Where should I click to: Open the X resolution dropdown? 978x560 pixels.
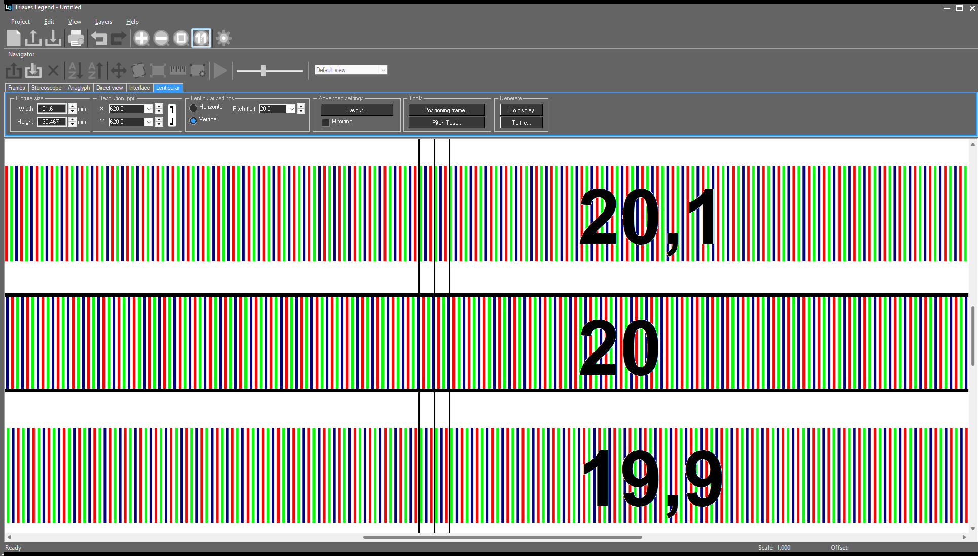149,109
